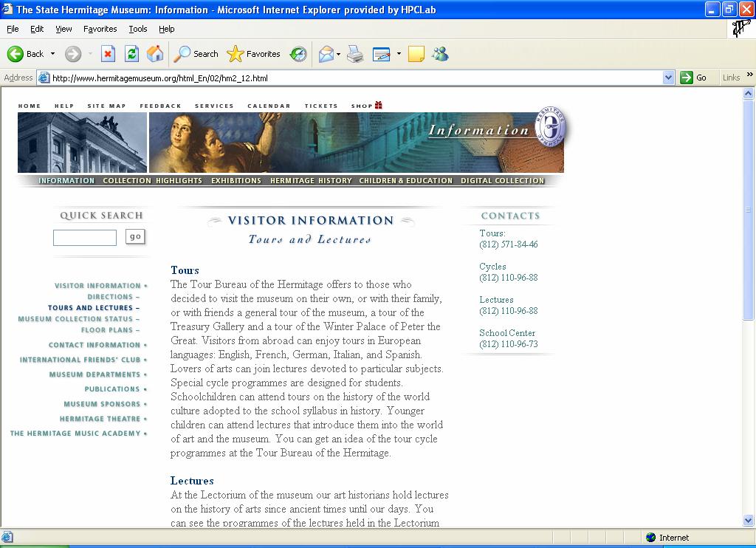Click the TICKETS link
The image size is (756, 548).
click(321, 106)
